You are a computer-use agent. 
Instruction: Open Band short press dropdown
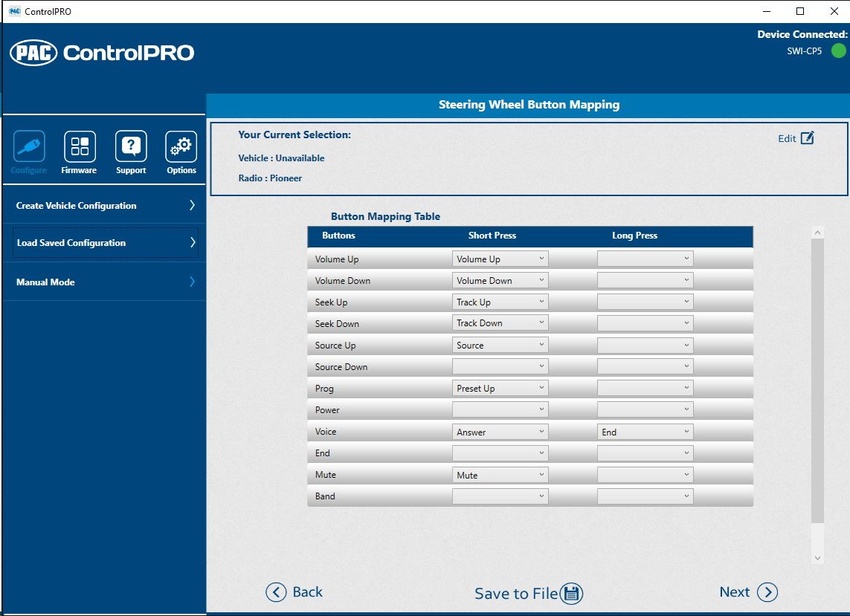[x=500, y=496]
